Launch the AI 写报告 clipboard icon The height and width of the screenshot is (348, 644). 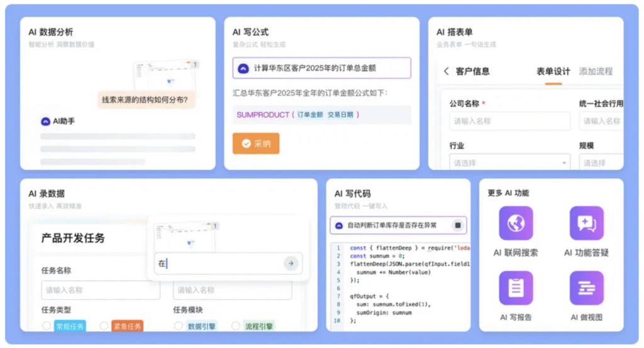point(516,288)
